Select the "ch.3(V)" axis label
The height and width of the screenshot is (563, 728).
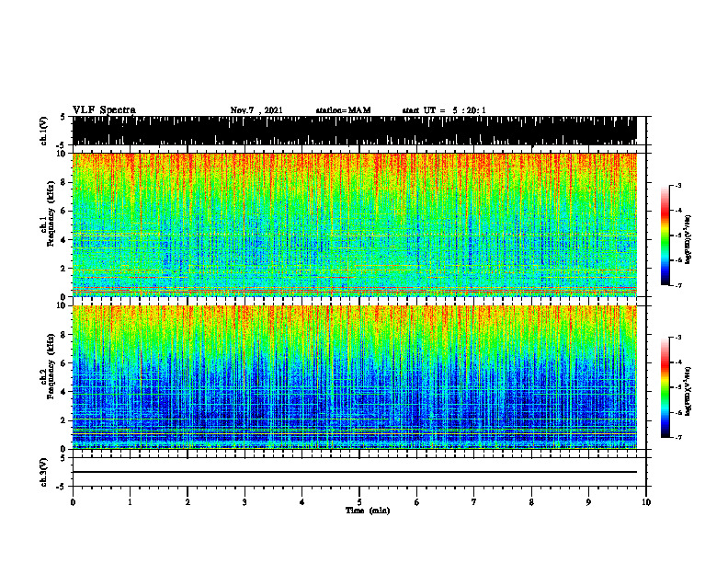tap(44, 472)
